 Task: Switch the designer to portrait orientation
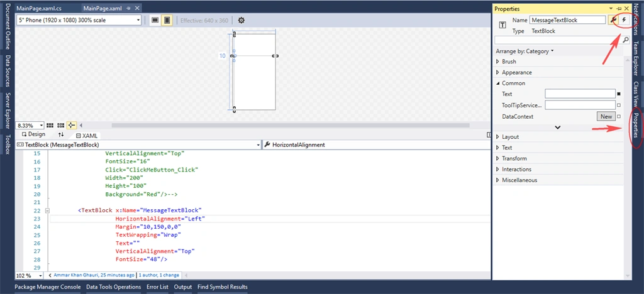(x=167, y=20)
